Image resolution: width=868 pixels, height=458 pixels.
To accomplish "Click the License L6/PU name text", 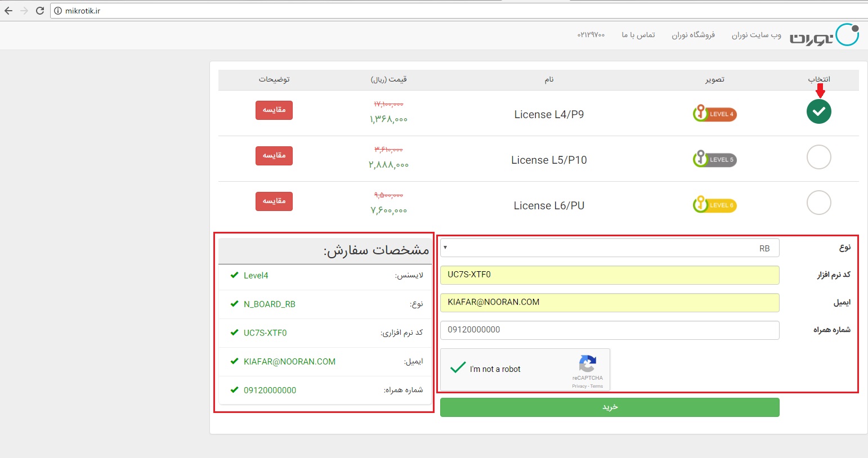I will pos(549,205).
